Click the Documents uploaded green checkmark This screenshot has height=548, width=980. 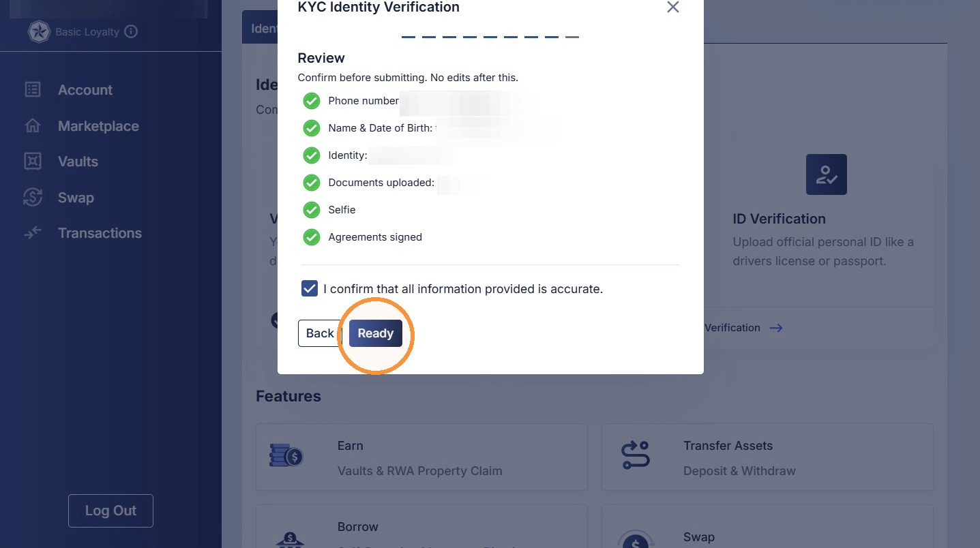(x=312, y=183)
